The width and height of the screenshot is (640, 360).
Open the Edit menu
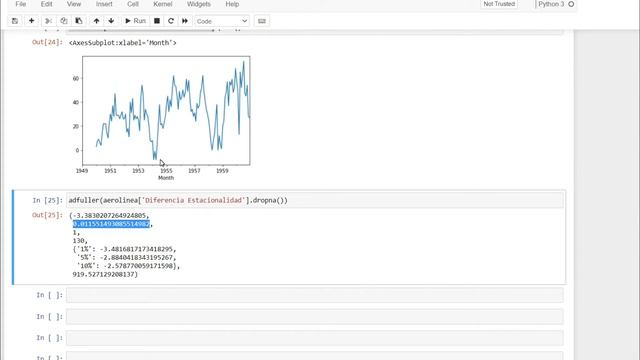(x=47, y=4)
